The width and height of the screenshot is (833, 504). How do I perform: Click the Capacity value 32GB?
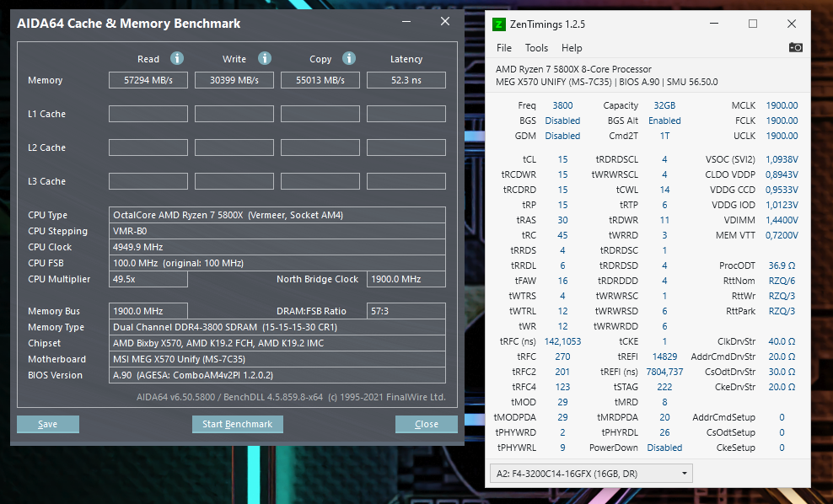coord(664,105)
